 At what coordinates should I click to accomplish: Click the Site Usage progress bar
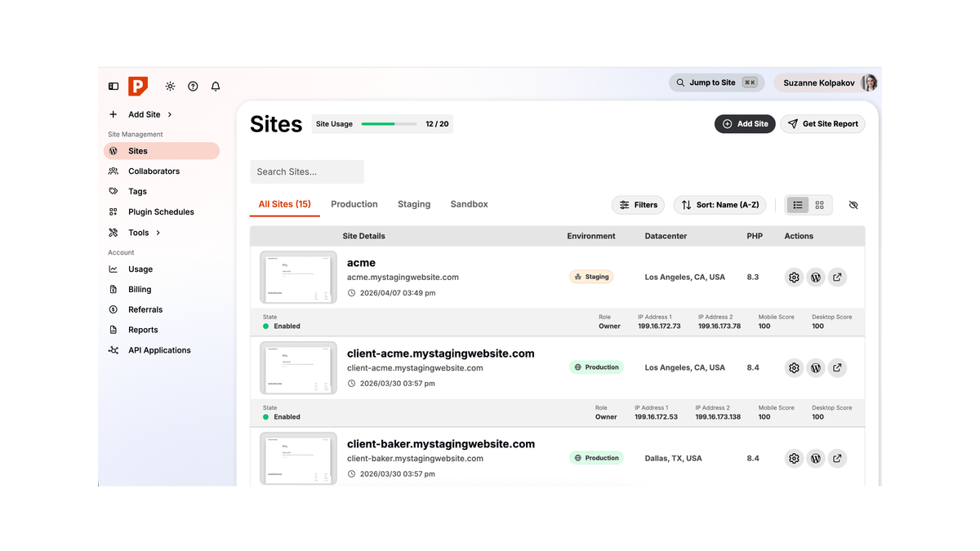tap(389, 124)
